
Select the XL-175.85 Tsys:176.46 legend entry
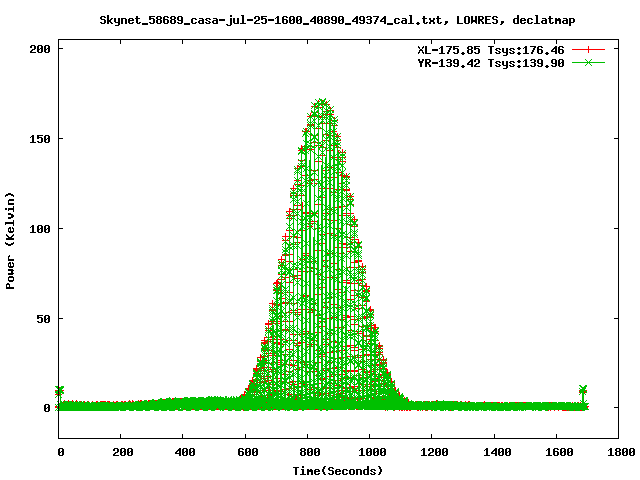[491, 50]
